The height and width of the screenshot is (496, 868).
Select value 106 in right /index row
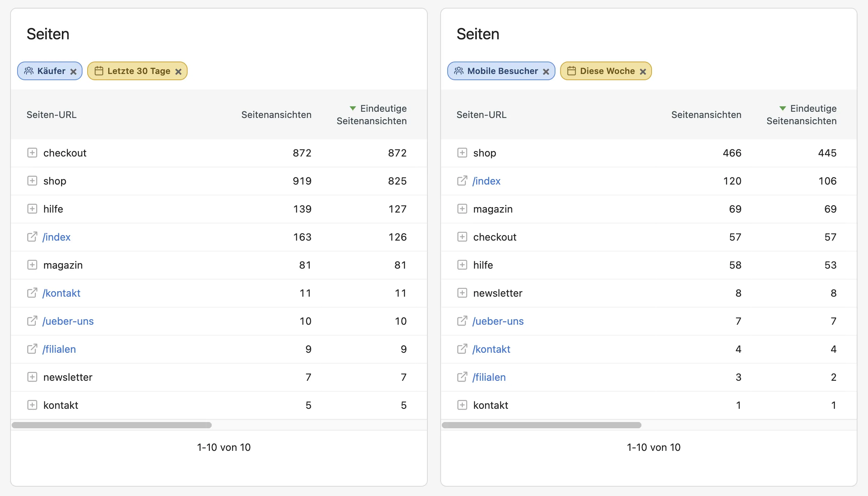coord(827,181)
